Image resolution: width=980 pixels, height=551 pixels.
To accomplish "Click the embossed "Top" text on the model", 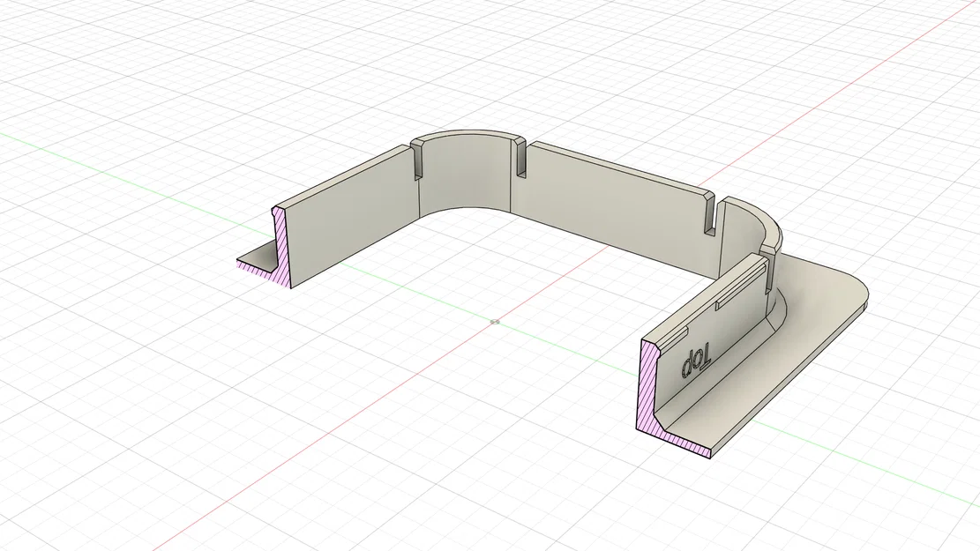I will pos(696,361).
